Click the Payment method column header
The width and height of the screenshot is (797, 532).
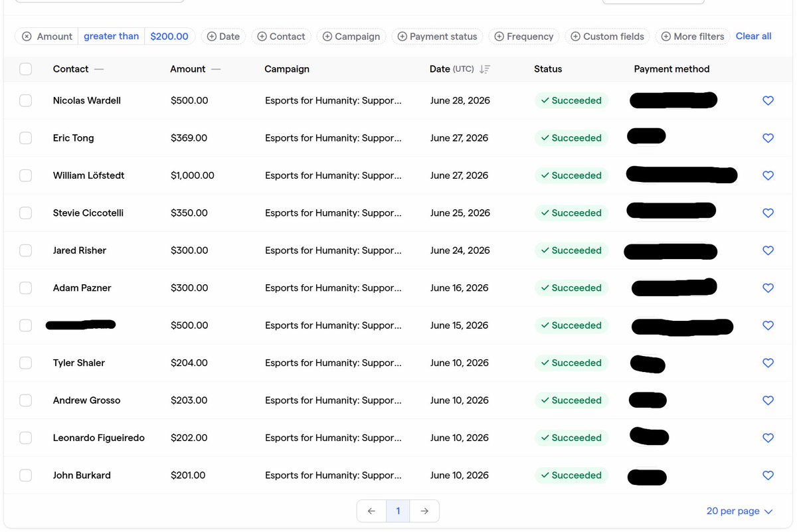[x=671, y=69]
